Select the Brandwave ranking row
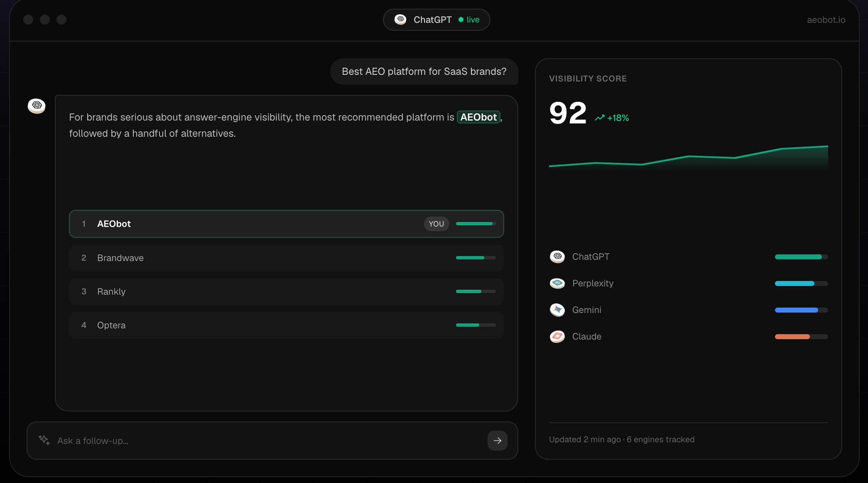 point(286,258)
